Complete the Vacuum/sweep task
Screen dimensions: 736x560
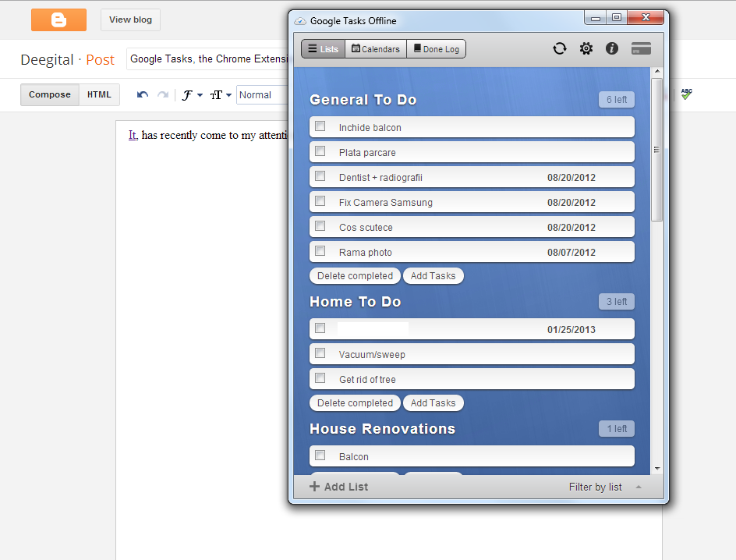pos(320,353)
